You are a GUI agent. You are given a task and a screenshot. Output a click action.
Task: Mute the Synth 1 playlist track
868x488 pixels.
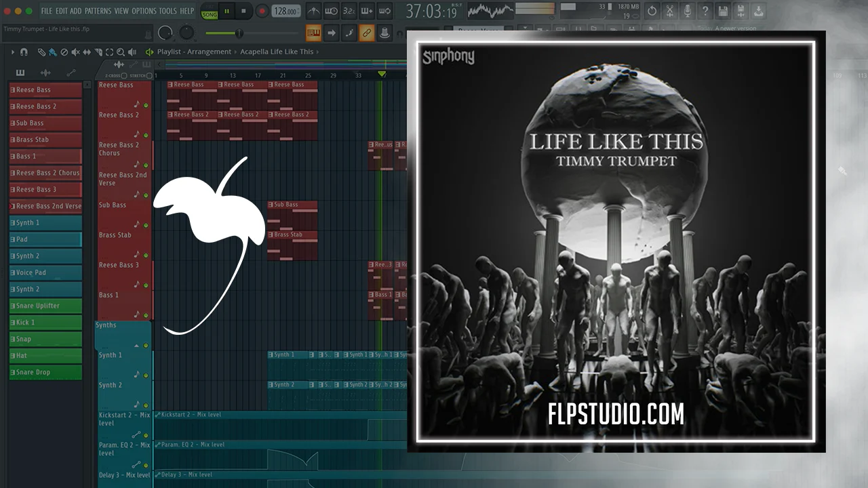coord(145,375)
